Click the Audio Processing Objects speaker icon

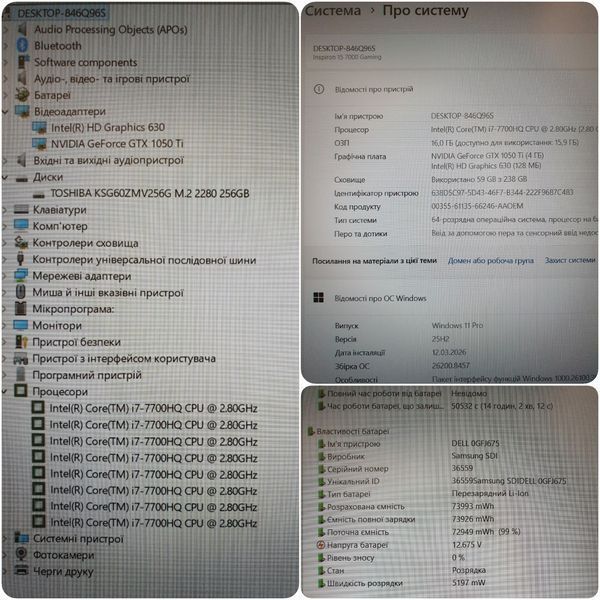tap(22, 29)
